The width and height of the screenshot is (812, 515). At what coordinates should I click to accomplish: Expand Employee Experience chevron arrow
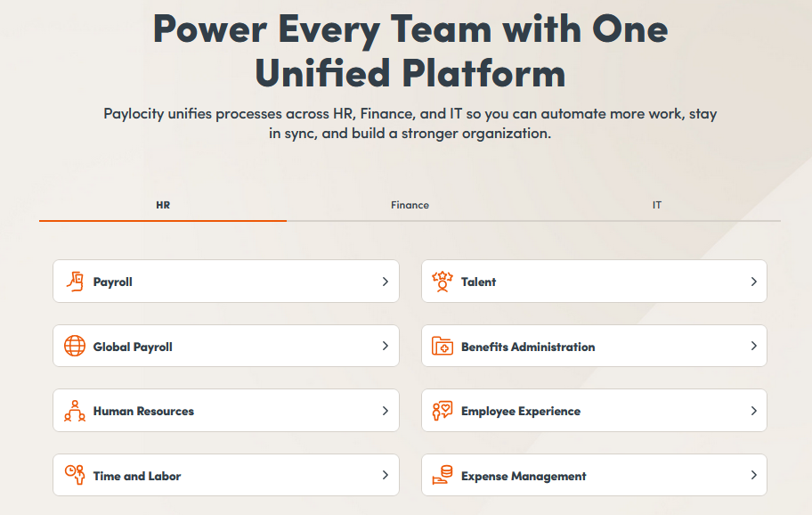tap(754, 411)
